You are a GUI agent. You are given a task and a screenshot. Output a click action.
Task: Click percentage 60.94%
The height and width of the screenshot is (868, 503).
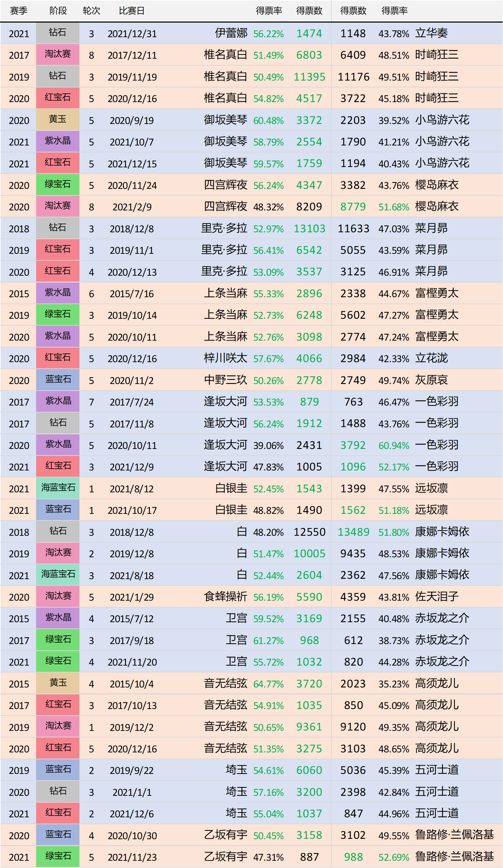point(394,445)
